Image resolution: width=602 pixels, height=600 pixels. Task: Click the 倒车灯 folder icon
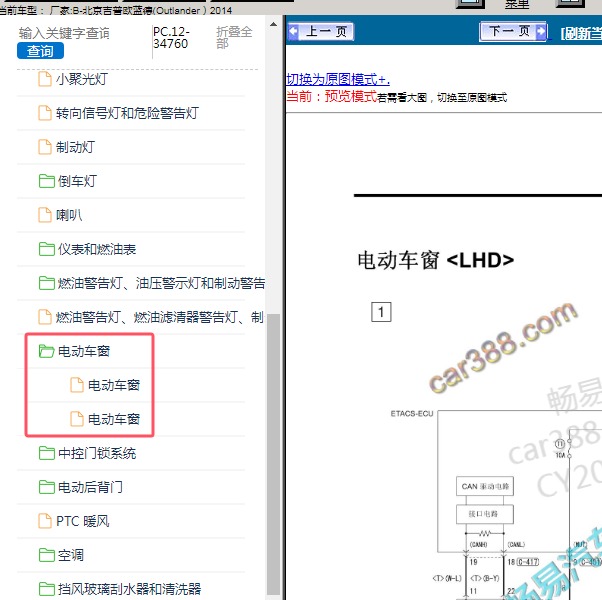[46, 181]
